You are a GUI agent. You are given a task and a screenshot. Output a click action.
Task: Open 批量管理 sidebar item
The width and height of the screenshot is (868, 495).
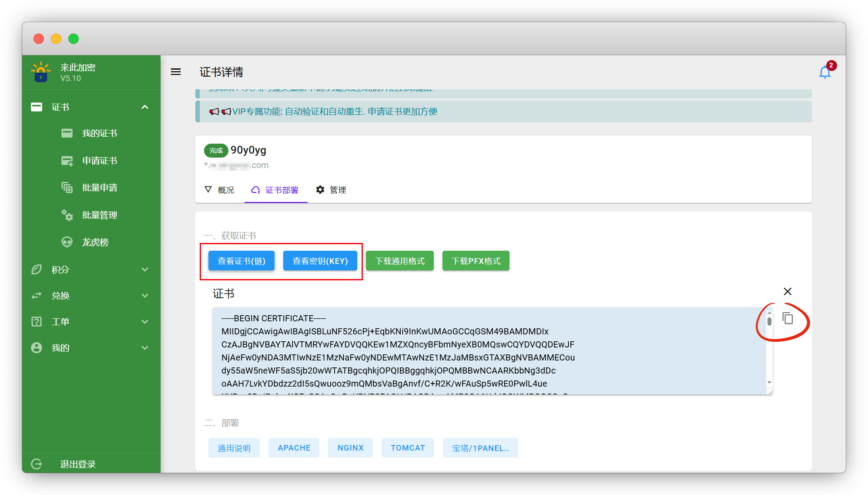pos(99,216)
